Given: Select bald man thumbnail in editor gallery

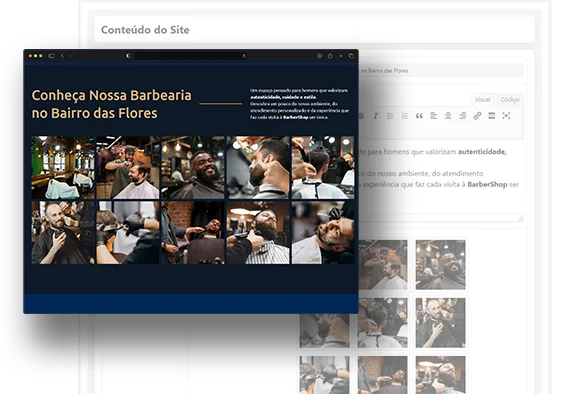Looking at the screenshot, I should pos(441,323).
